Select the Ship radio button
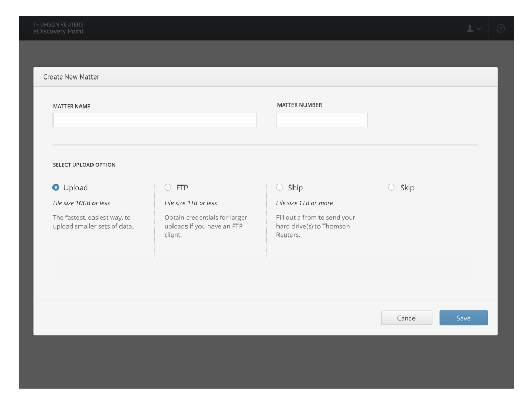The height and width of the screenshot is (409, 532). 280,188
